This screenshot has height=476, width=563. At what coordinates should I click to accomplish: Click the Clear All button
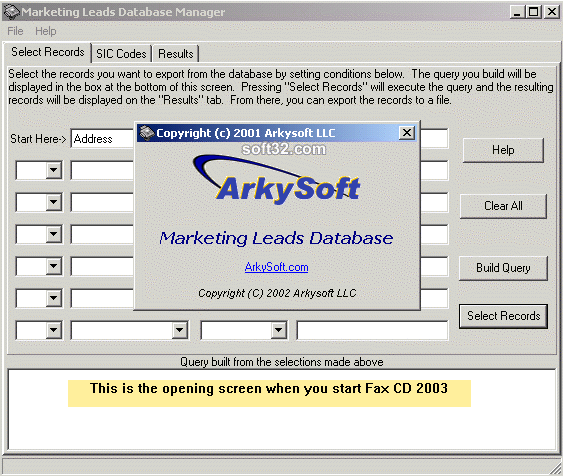(x=503, y=206)
